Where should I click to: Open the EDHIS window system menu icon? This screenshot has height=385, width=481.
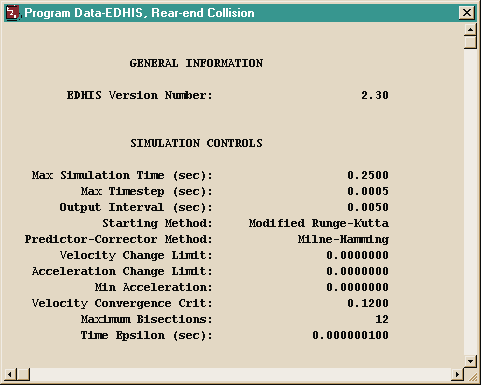pos(13,13)
